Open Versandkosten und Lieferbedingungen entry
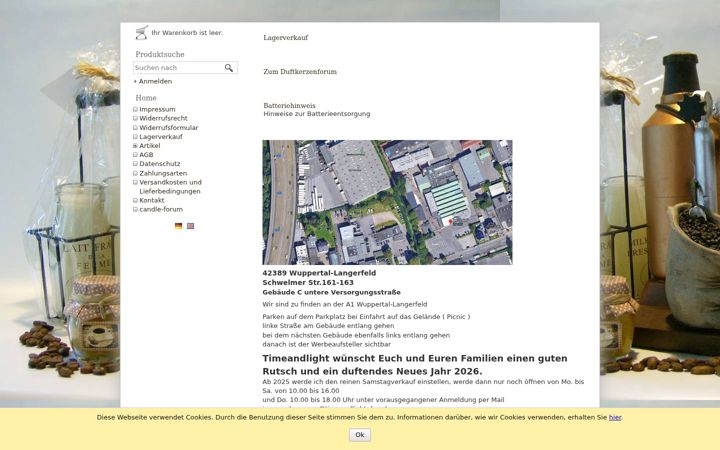Screen dimensions: 720x450 [x=170, y=187]
